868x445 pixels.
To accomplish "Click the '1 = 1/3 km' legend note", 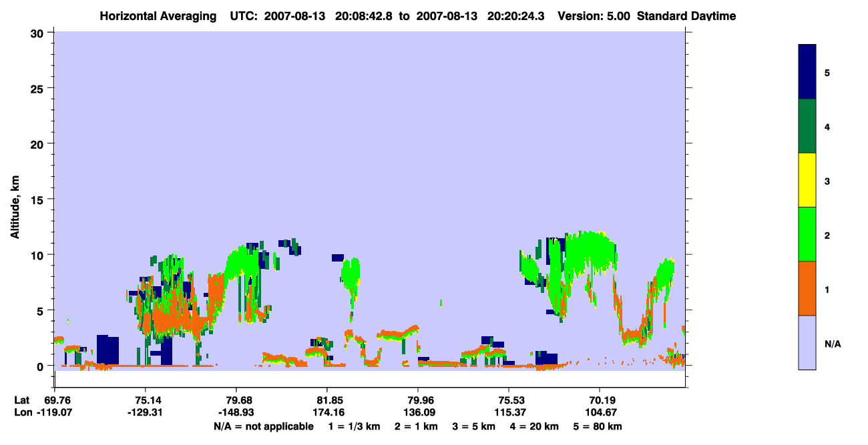I will (354, 426).
